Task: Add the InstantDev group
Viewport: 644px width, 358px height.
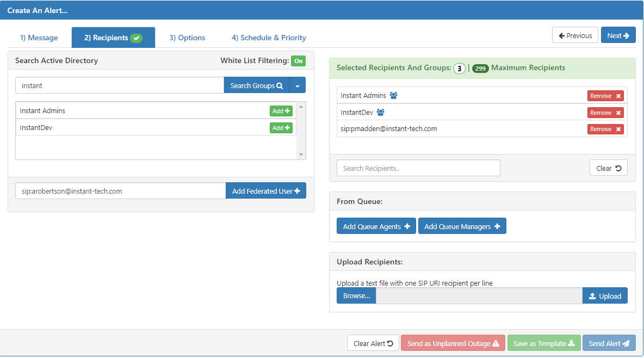Action: pos(281,128)
